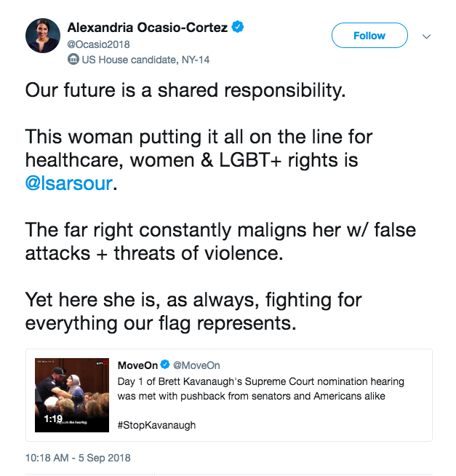Click MoveOn's verified badge in the quoted tweet
456x476 pixels.
pyautogui.click(x=164, y=365)
